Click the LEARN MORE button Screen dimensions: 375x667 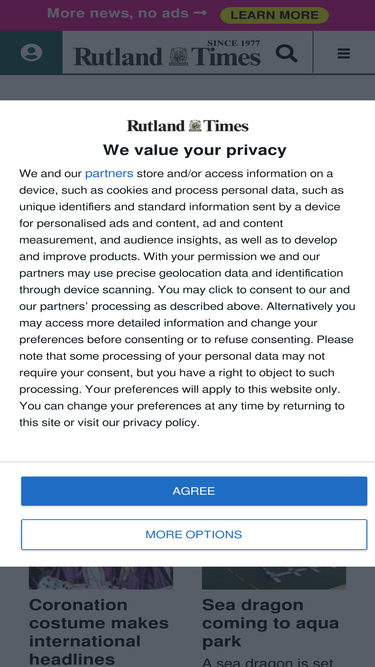pos(274,15)
